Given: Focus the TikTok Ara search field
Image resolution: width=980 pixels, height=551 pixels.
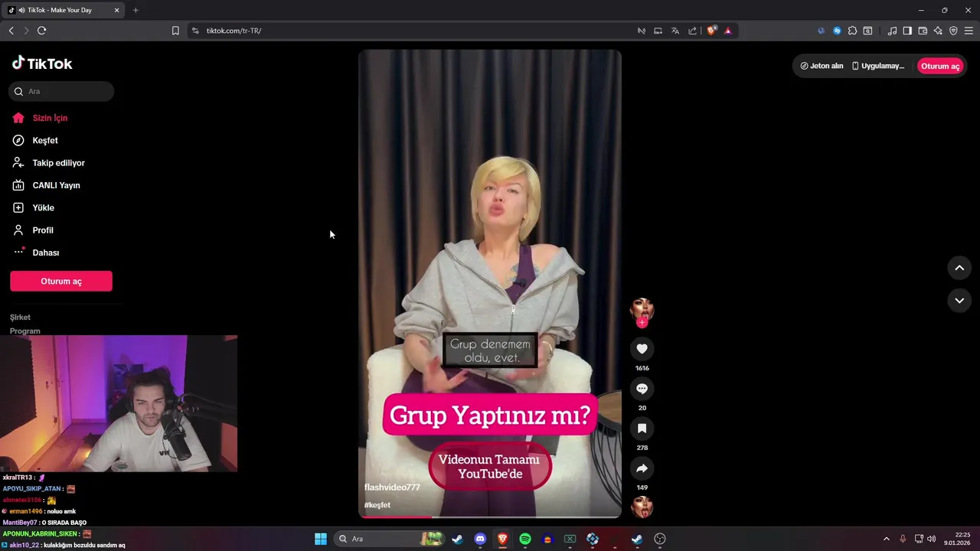Looking at the screenshot, I should (x=61, y=91).
